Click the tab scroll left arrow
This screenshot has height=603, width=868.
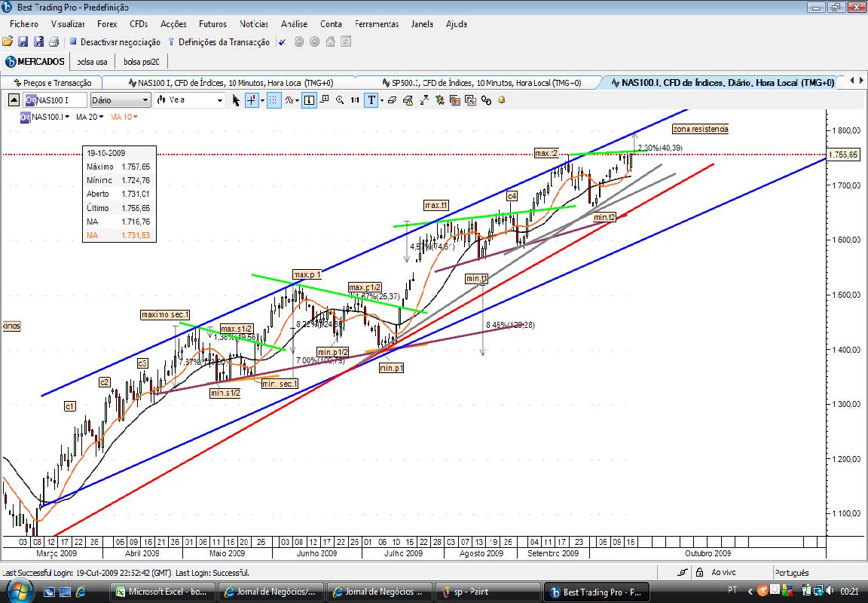tap(851, 81)
